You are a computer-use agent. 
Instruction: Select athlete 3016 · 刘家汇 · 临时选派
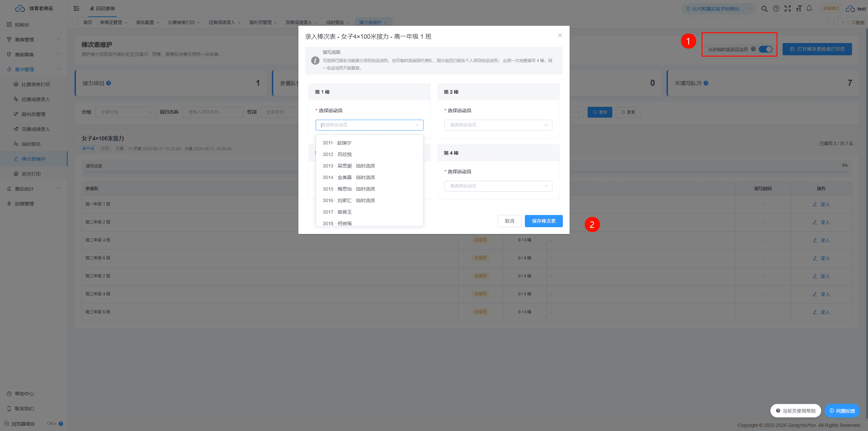[x=369, y=200]
